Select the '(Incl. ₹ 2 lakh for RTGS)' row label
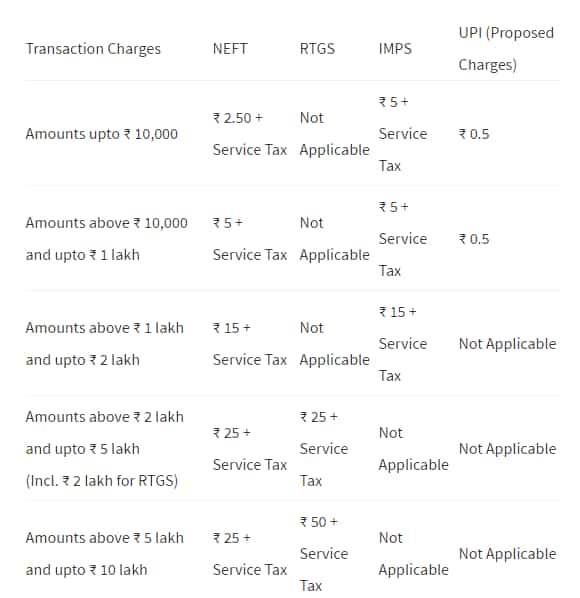The width and height of the screenshot is (580, 598). [102, 481]
